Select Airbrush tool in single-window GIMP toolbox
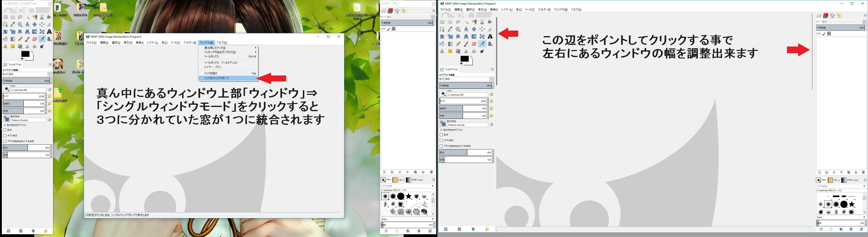The width and height of the screenshot is (868, 237). pos(482,44)
